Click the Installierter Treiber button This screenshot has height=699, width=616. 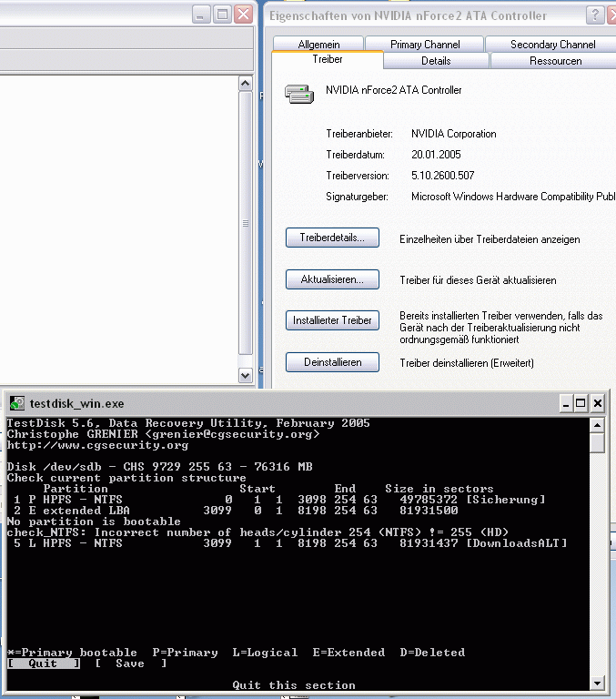pos(332,320)
